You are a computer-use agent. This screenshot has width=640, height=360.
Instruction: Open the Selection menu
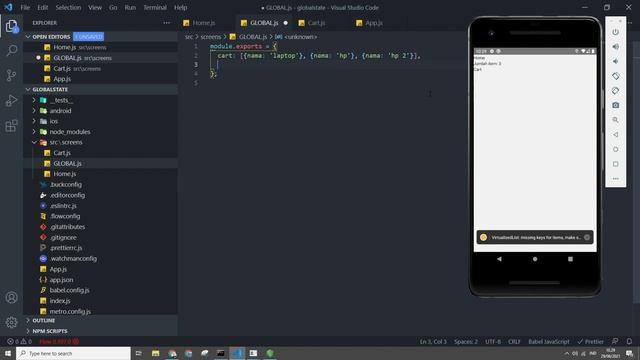[68, 7]
